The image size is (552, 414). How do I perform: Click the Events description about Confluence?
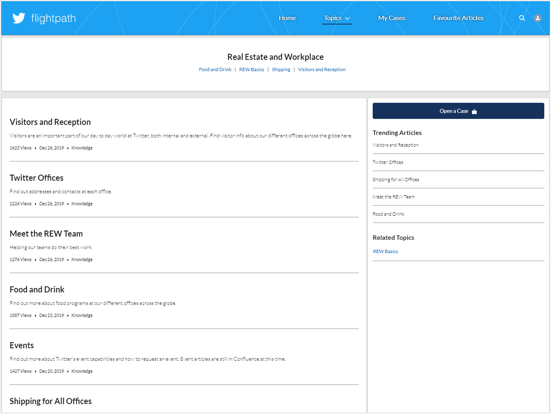coord(148,359)
